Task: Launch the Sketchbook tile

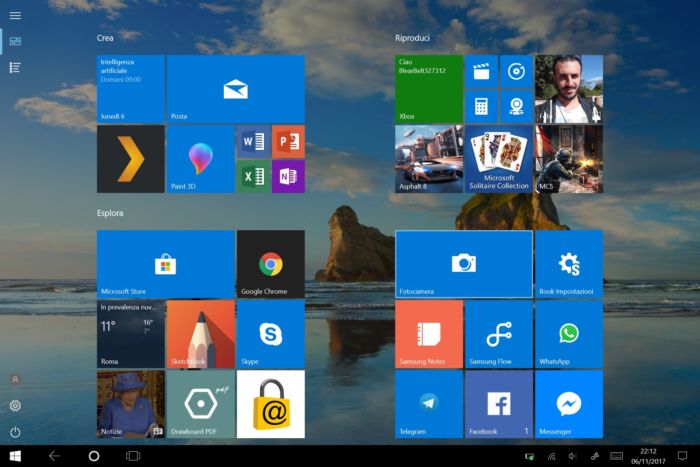Action: point(200,334)
